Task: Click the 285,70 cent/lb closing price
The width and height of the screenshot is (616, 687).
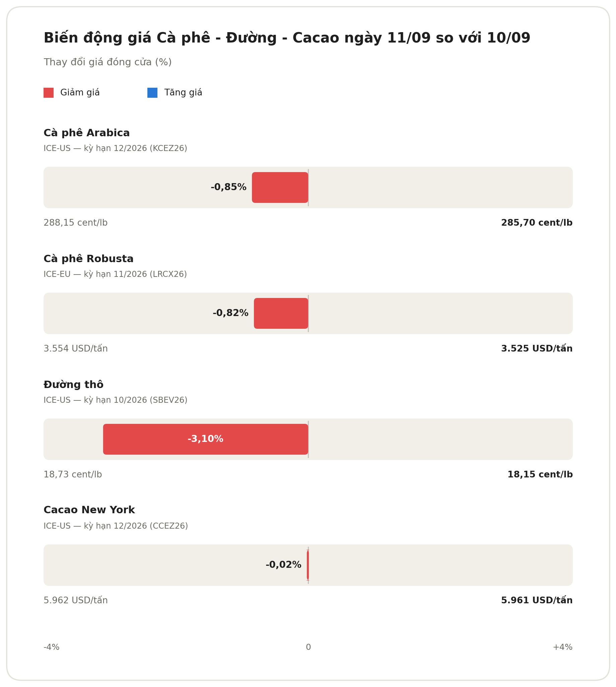Action: [x=537, y=223]
